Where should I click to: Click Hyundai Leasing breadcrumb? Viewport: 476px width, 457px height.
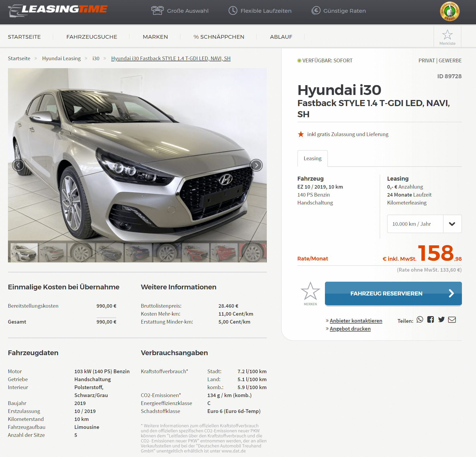61,58
